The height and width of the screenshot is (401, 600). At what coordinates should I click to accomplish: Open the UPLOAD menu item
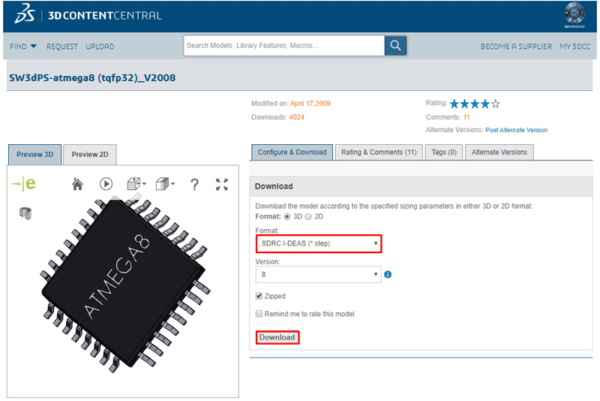pos(100,46)
